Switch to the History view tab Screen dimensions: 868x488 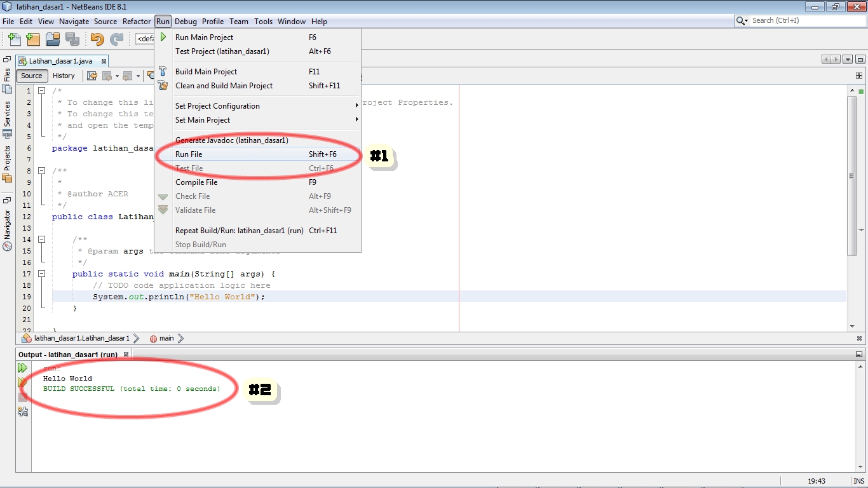tap(64, 76)
